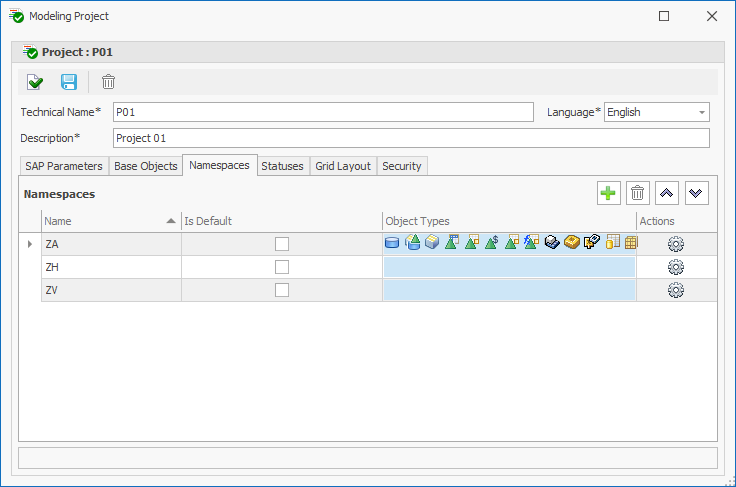Expand ZA row indicator arrow
This screenshot has width=736, height=487.
coord(29,244)
